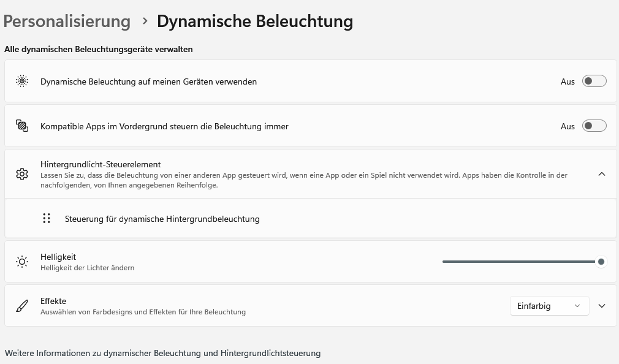Click the Dynamische Beleuchtung page title
This screenshot has width=619, height=364.
pos(255,21)
